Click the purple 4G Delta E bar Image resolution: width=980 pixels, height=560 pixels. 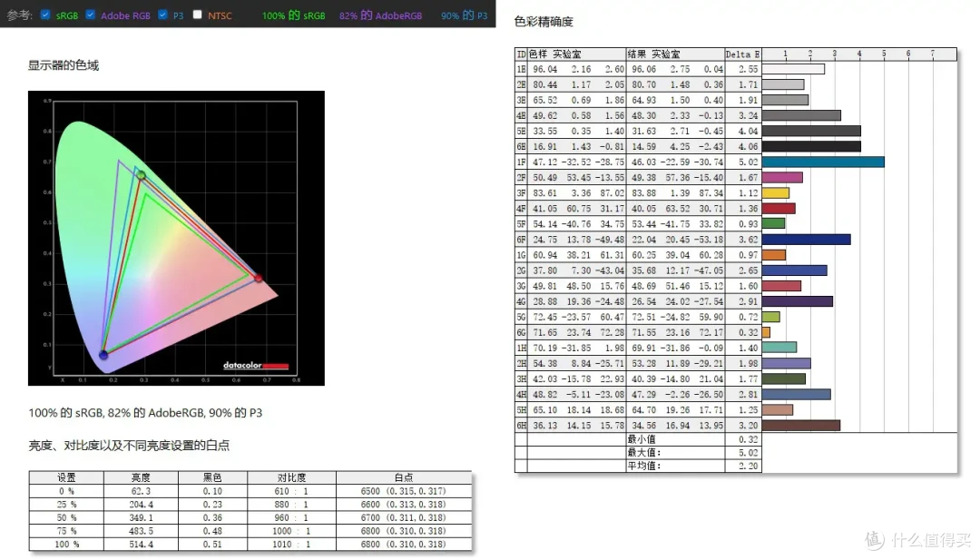[798, 301]
